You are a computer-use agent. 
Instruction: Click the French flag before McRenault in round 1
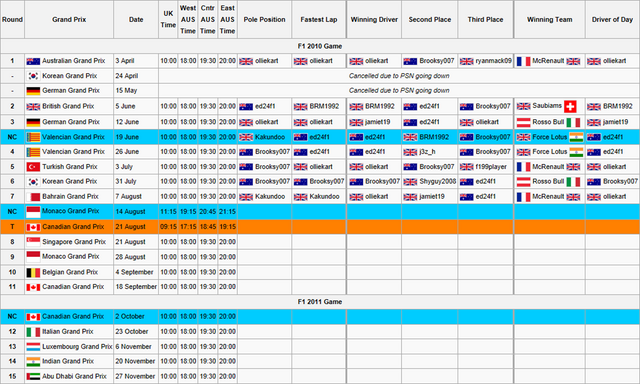[x=523, y=61]
